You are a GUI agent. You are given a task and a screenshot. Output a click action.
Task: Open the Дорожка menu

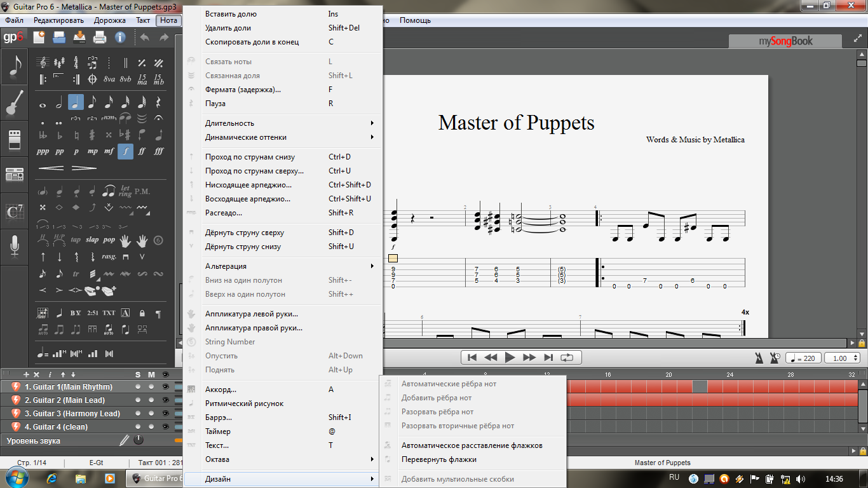[x=110, y=20]
